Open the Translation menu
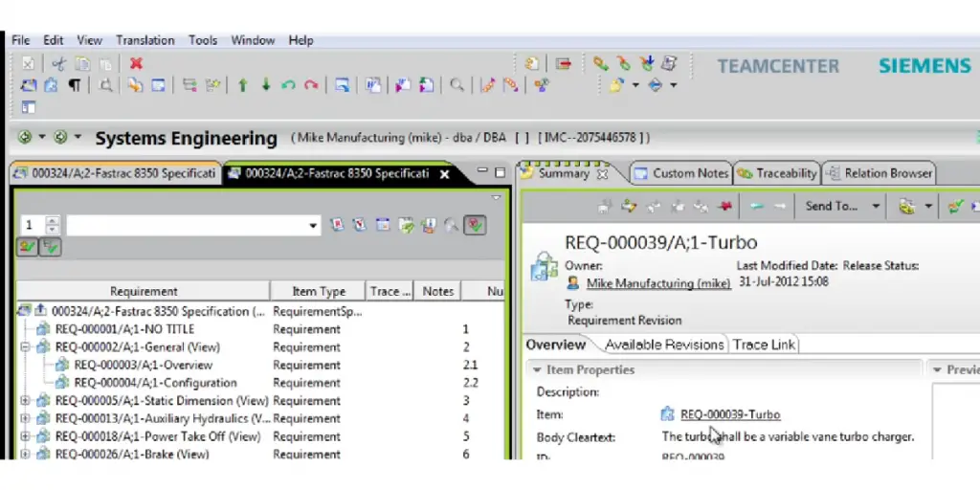Viewport: 980px width, 490px height. (x=145, y=40)
